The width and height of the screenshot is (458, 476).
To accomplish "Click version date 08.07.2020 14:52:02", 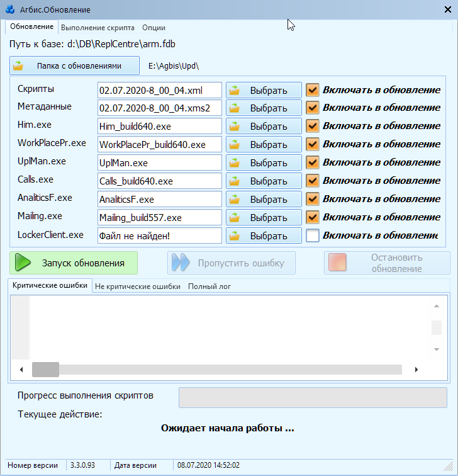I will tap(208, 465).
